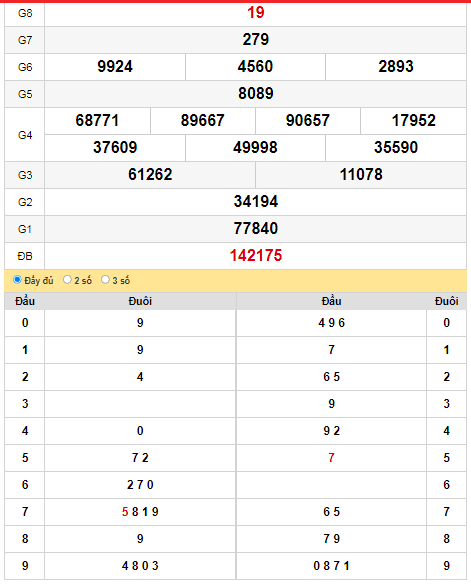This screenshot has height=584, width=471.
Task: Click the last "Đuôi" column header
Action: click(x=446, y=301)
